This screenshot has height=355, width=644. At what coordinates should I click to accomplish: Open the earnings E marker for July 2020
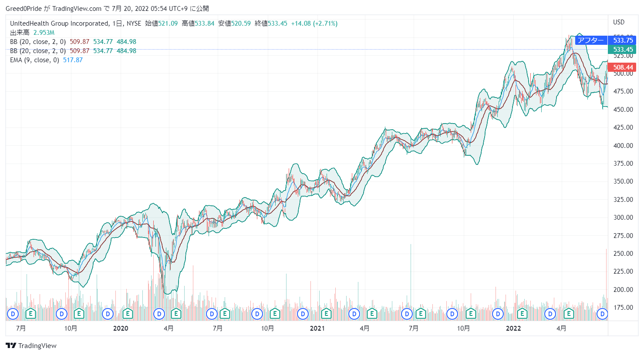225,313
